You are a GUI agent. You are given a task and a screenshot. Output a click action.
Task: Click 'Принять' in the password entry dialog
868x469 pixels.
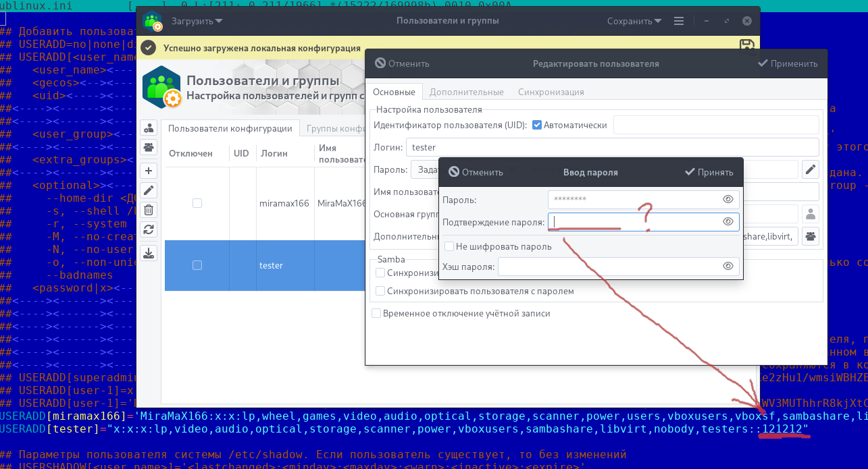click(709, 172)
